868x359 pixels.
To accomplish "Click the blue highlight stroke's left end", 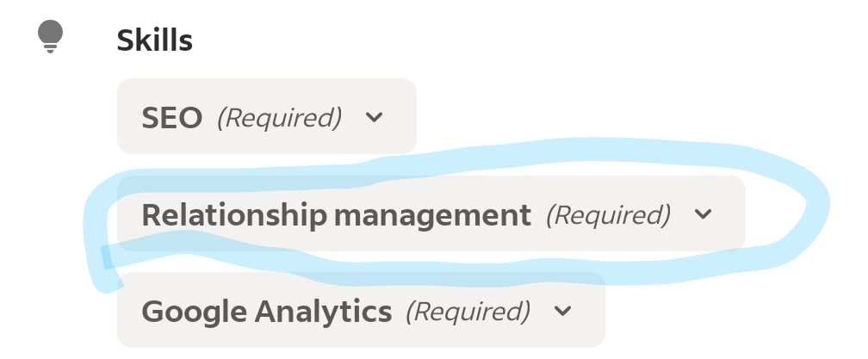I will 105,257.
